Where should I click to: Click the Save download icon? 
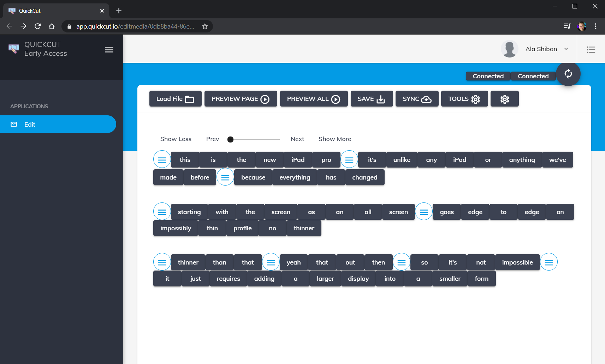[381, 99]
